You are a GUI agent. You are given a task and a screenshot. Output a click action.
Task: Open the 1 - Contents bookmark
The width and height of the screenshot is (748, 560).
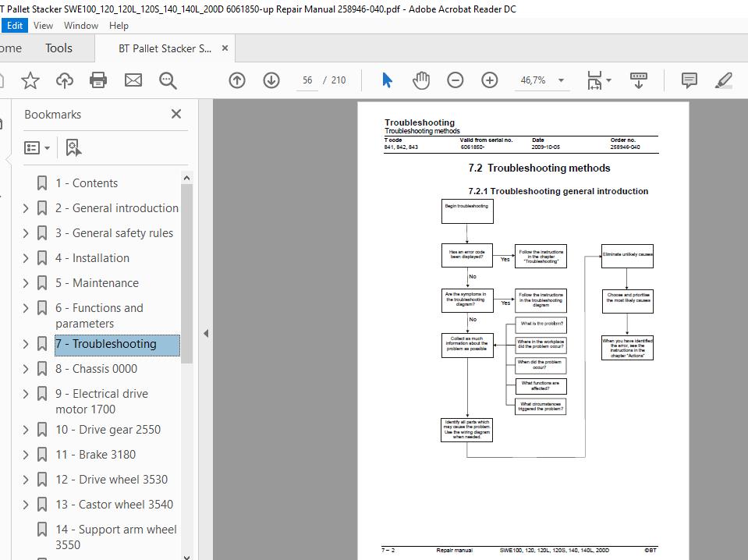87,183
